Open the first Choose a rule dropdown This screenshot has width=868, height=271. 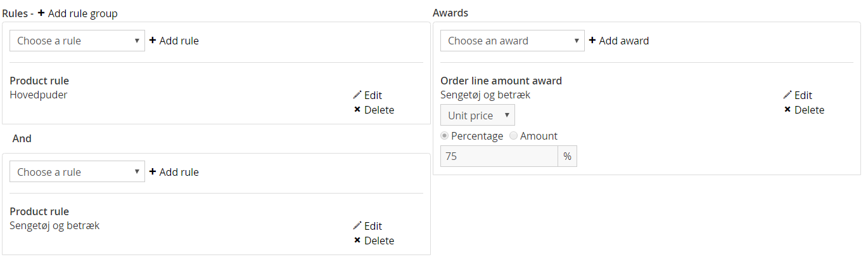pyautogui.click(x=77, y=41)
